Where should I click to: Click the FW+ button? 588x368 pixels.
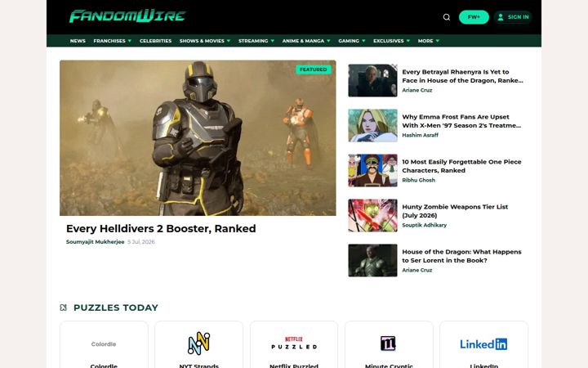474,17
